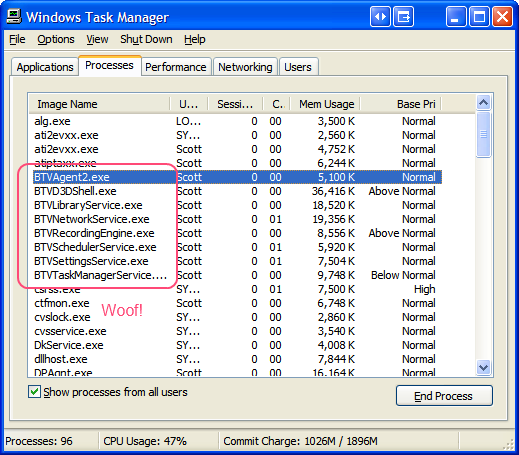Sort by Sessi... column header
The height and width of the screenshot is (455, 519).
tap(235, 104)
